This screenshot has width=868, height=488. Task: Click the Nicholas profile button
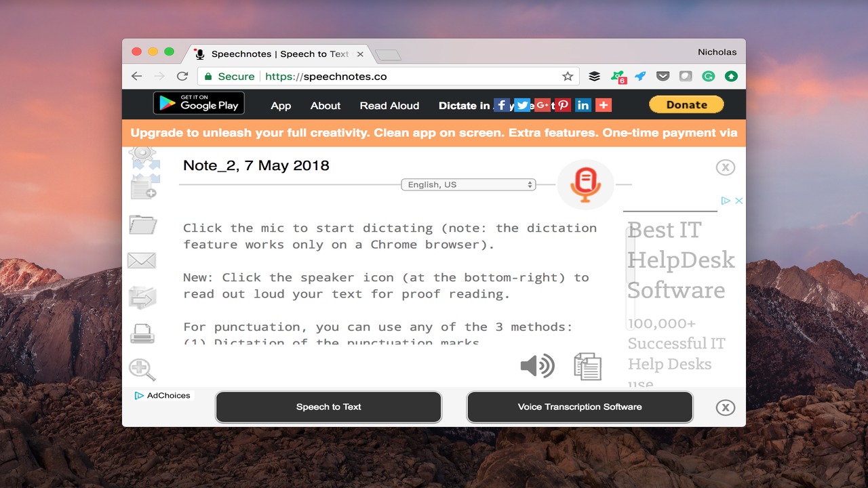717,52
